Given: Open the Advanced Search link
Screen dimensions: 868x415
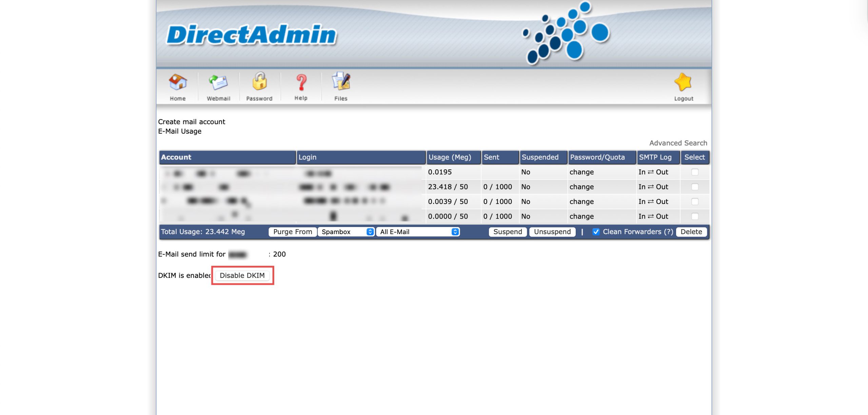Looking at the screenshot, I should coord(678,143).
